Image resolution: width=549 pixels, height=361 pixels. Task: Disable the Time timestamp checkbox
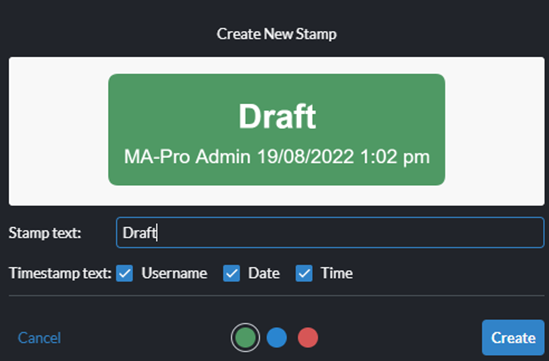pos(304,273)
